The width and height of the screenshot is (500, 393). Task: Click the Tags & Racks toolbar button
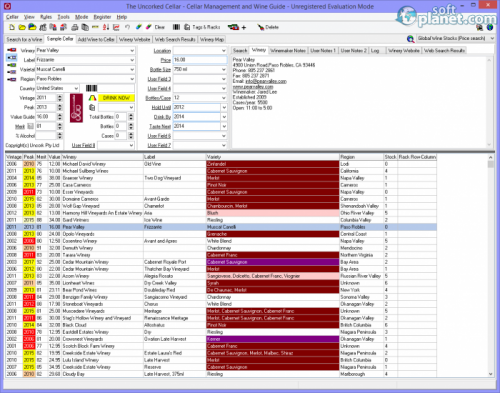(x=202, y=27)
